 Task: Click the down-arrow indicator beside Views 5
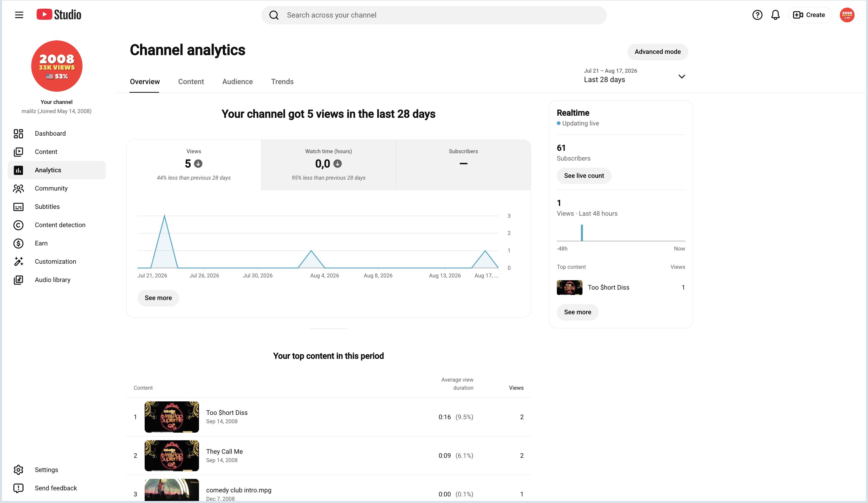[x=198, y=164]
